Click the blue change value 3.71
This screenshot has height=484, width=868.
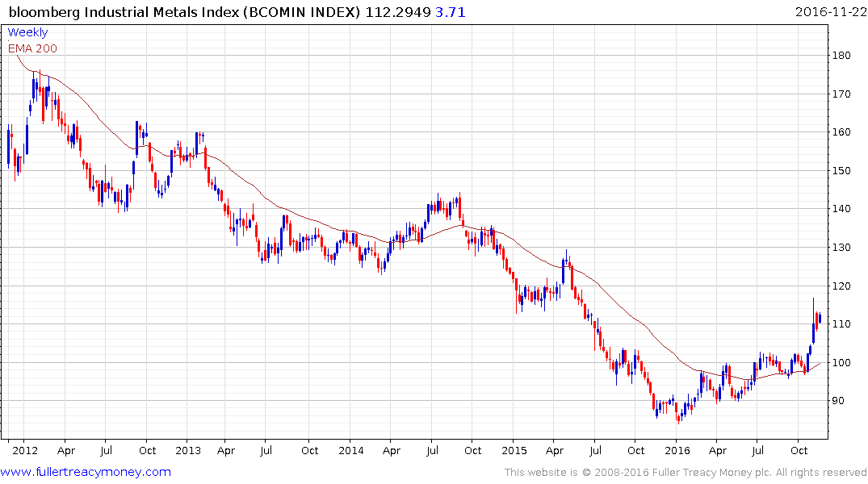tap(450, 12)
